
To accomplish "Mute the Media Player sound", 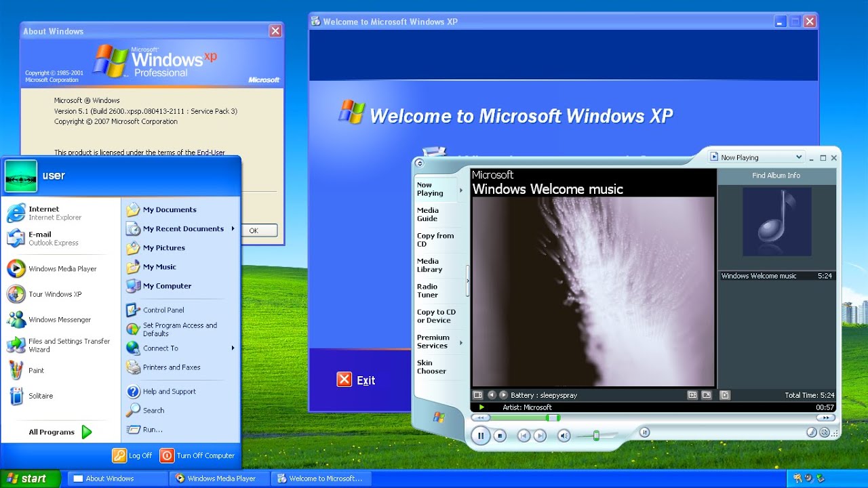I will click(564, 436).
